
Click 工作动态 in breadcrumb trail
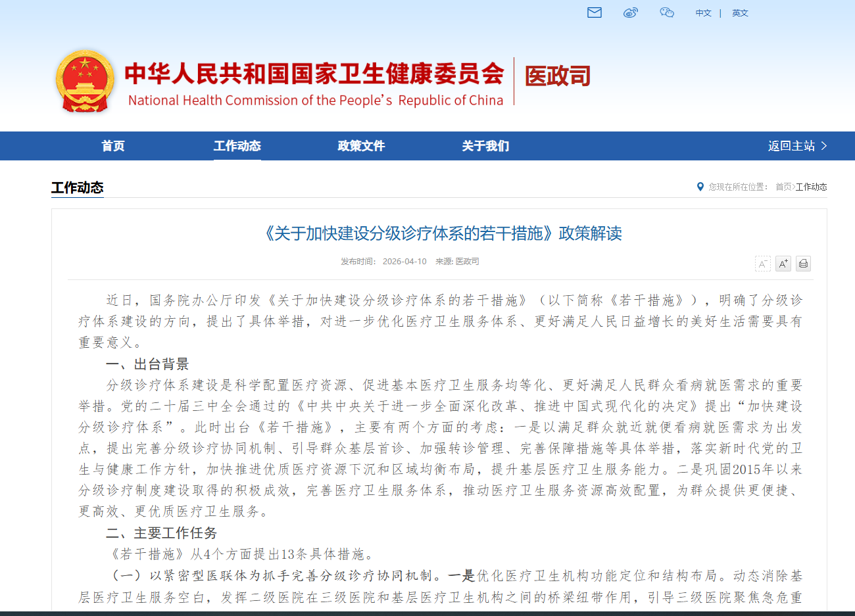click(x=812, y=187)
